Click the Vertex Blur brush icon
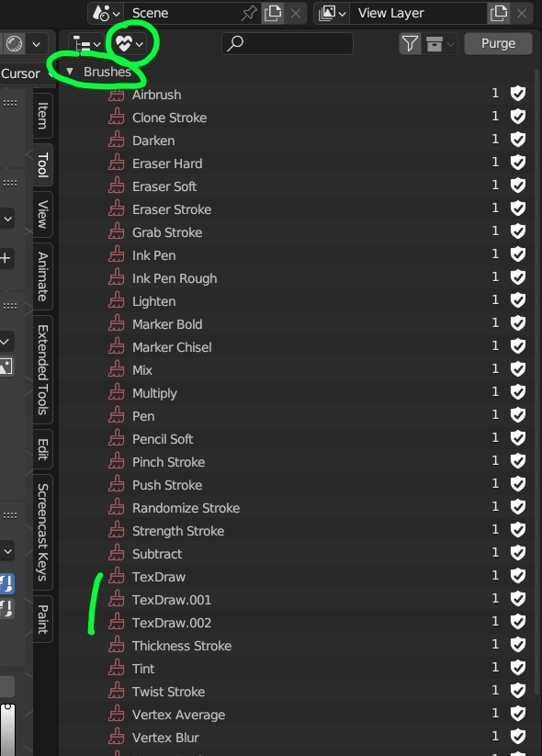Image resolution: width=542 pixels, height=756 pixels. point(117,738)
